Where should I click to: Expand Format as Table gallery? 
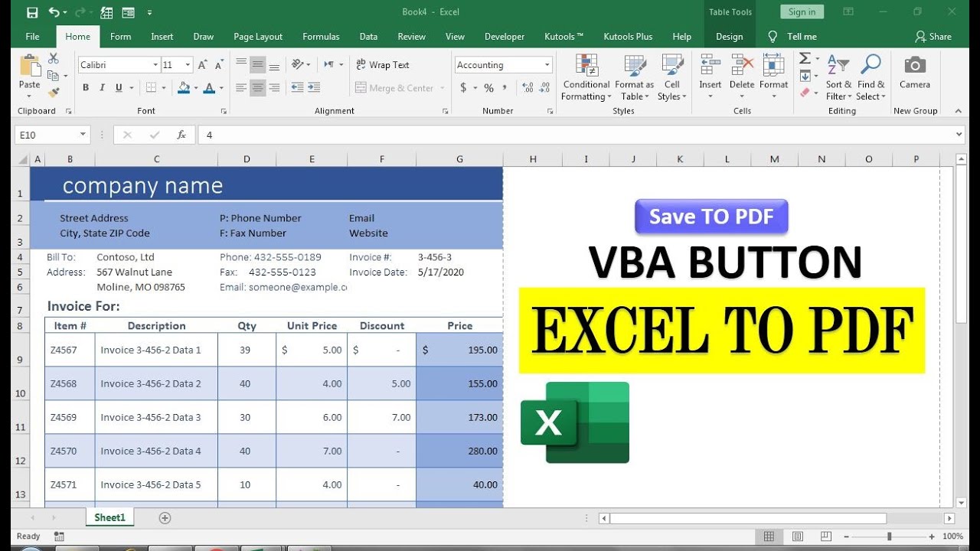(x=634, y=78)
